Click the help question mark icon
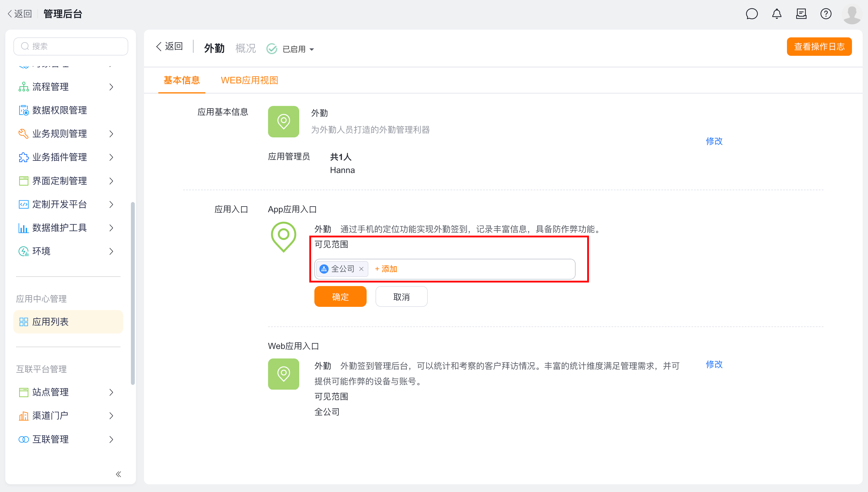The height and width of the screenshot is (492, 868). coord(826,14)
